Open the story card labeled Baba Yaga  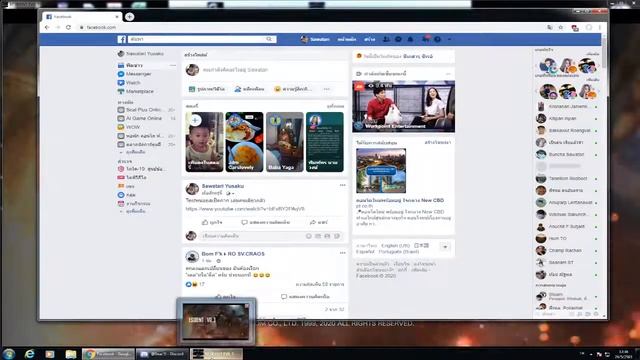pyautogui.click(x=284, y=142)
